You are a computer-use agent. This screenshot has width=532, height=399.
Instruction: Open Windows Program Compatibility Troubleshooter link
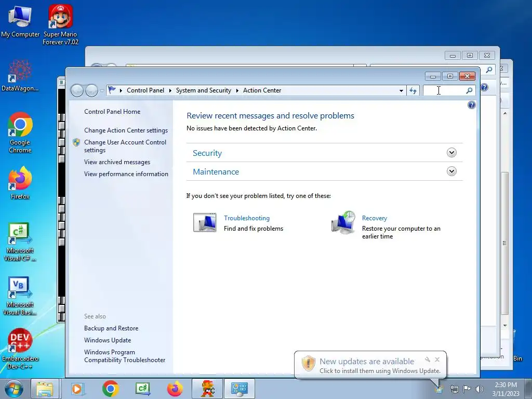[125, 356]
